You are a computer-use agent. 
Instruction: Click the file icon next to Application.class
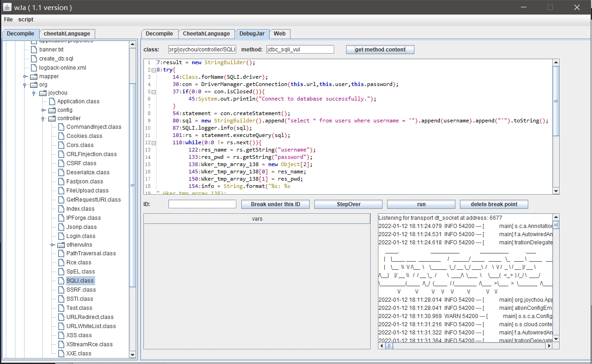[x=52, y=101]
